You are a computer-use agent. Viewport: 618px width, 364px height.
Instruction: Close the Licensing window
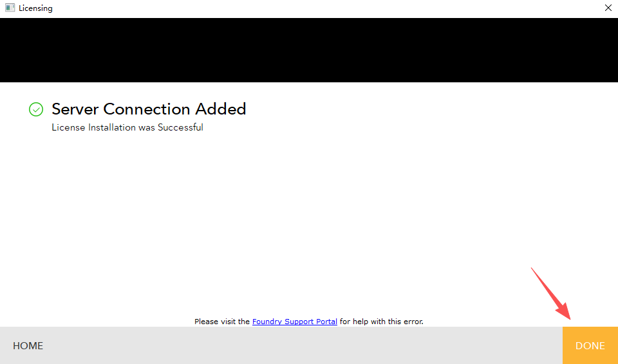click(x=608, y=8)
